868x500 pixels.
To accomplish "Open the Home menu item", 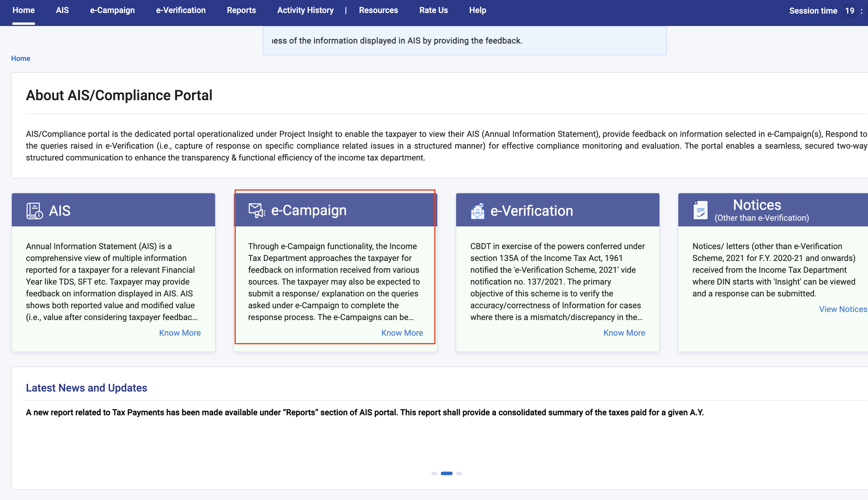I will click(x=24, y=10).
